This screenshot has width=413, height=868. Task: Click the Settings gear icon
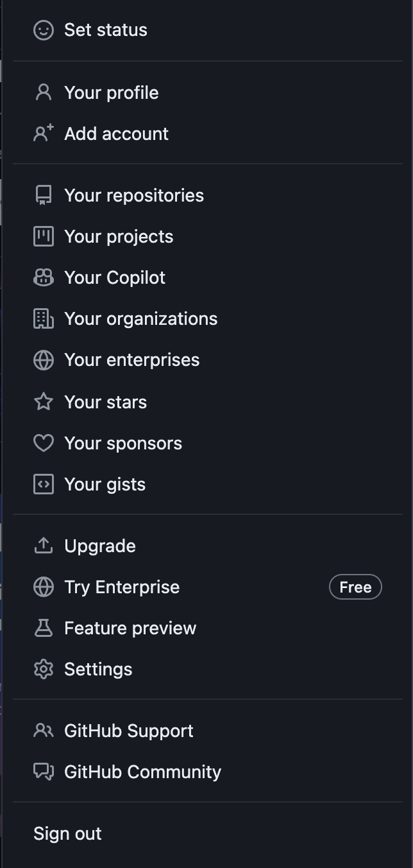44,669
